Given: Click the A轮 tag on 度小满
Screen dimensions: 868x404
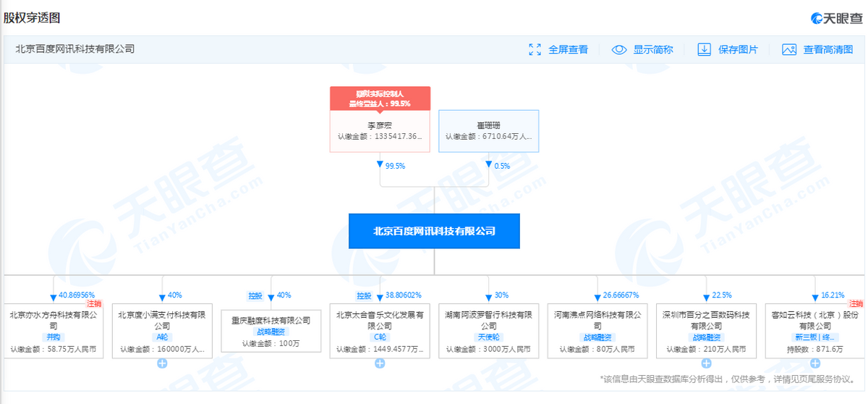Looking at the screenshot, I should pos(162,337).
